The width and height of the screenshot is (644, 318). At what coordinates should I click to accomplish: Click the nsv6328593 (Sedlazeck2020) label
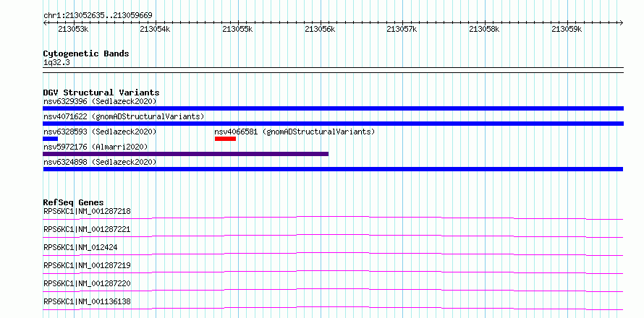click(100, 132)
